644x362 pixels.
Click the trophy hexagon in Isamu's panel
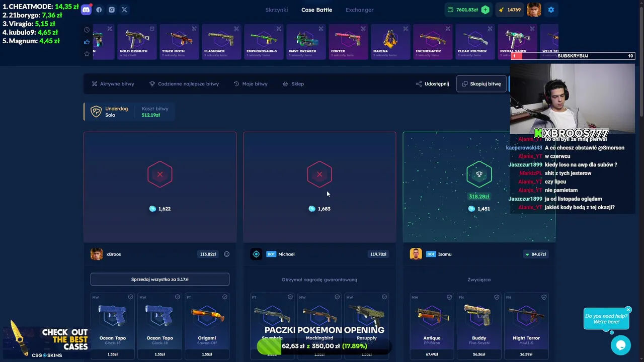coord(479,174)
